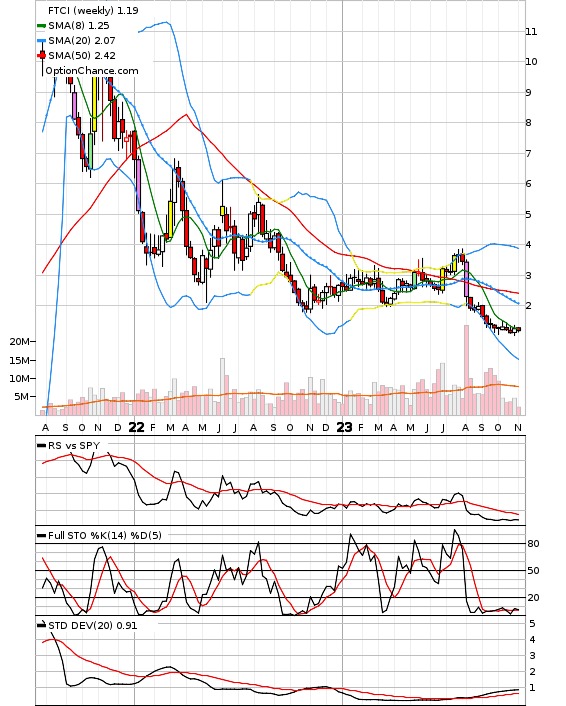Click the 20 stochastic level label

(533, 598)
